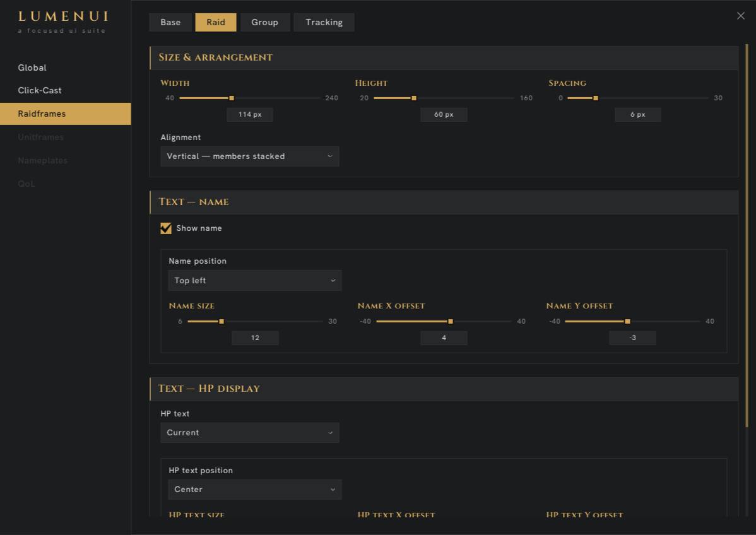Image resolution: width=756 pixels, height=535 pixels.
Task: Click the Spacing maximum label 30
Action: click(x=718, y=98)
